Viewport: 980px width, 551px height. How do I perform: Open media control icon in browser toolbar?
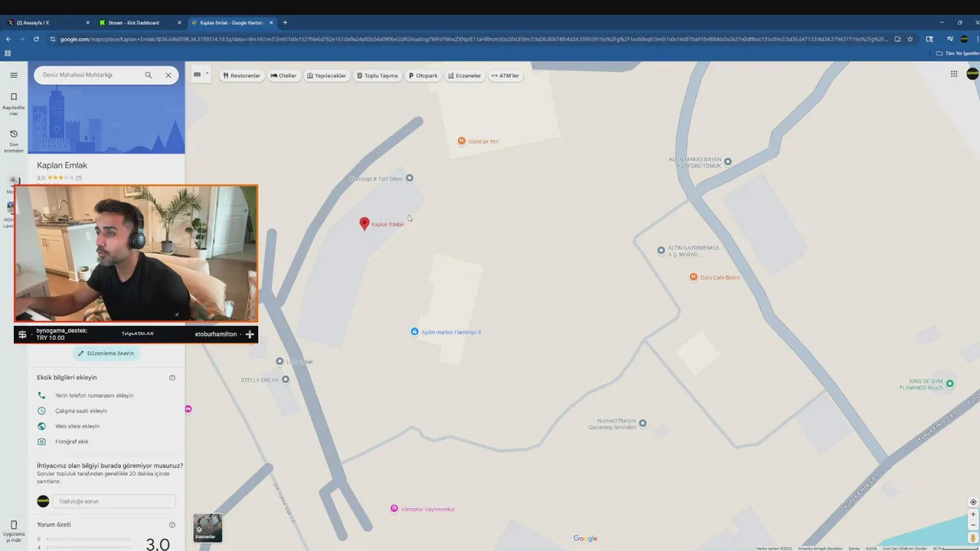[949, 39]
